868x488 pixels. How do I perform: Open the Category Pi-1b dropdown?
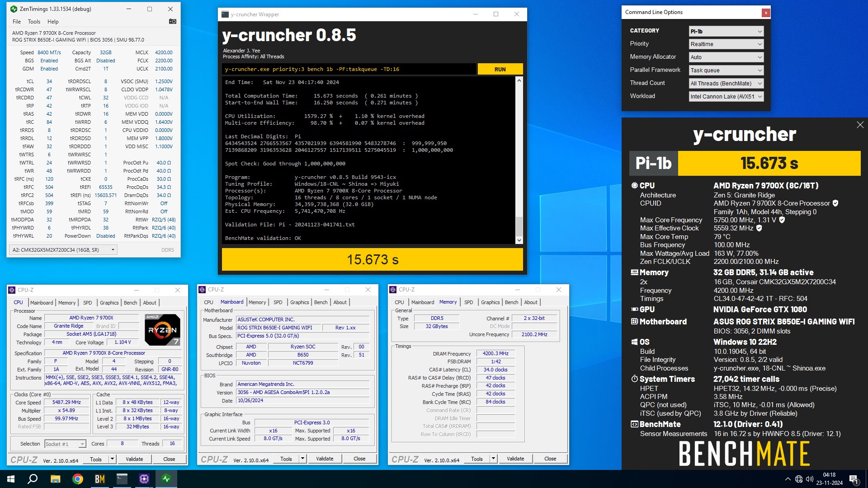(x=726, y=31)
